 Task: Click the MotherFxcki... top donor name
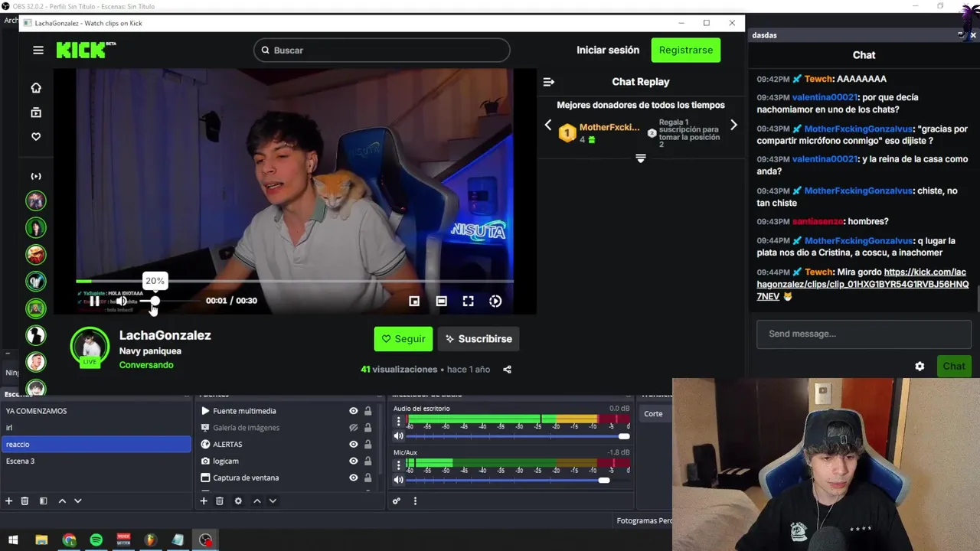[x=609, y=128]
